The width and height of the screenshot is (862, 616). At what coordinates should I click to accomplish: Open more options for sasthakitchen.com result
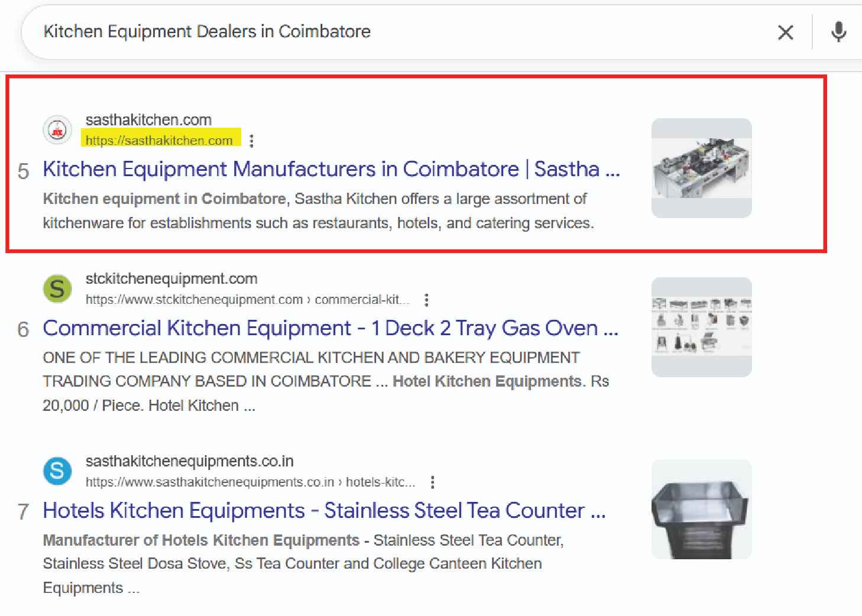point(252,141)
